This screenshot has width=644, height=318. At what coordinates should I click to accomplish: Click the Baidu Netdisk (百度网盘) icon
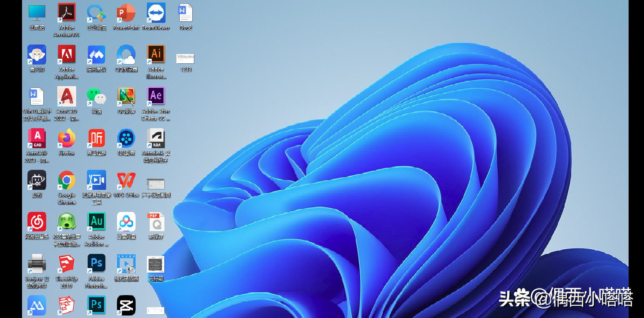coord(126,221)
